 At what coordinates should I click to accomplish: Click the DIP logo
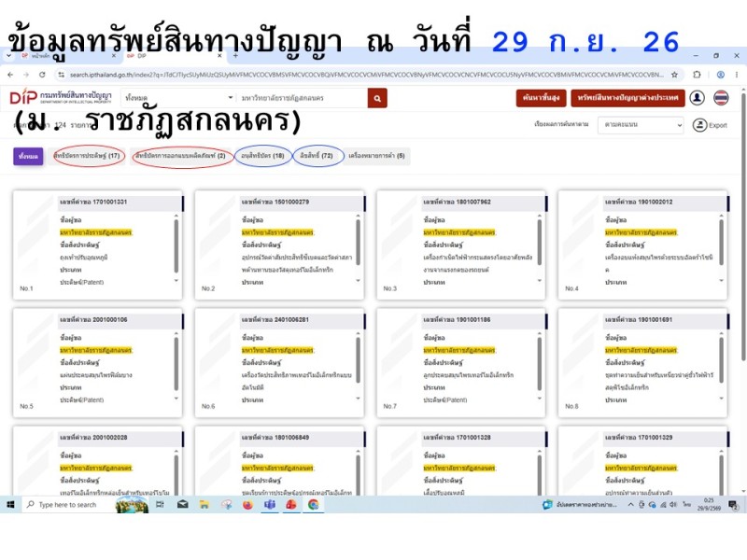coord(23,98)
